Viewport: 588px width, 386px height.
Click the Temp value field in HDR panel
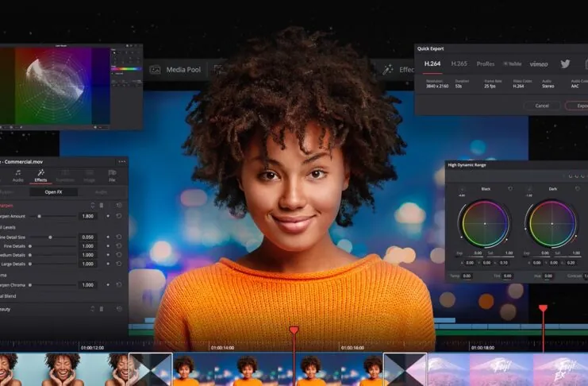point(467,276)
